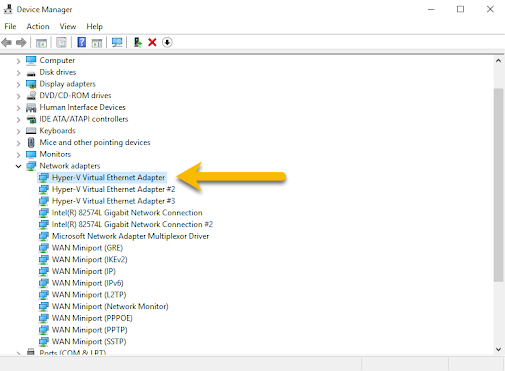Click the Keyboards category icon
505x371 pixels.
31,131
